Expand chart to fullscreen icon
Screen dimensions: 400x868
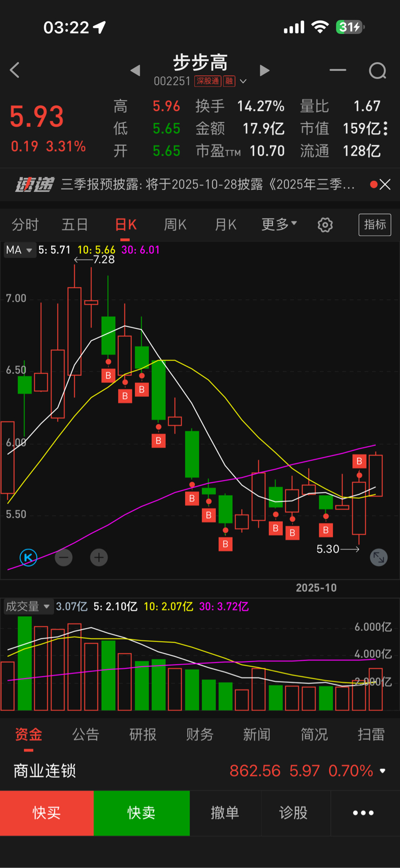(379, 557)
